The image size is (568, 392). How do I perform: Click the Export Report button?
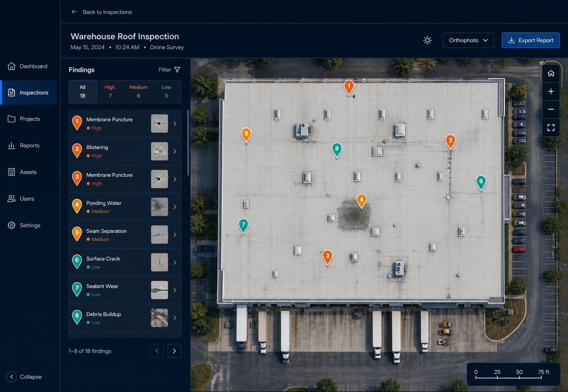click(x=531, y=40)
